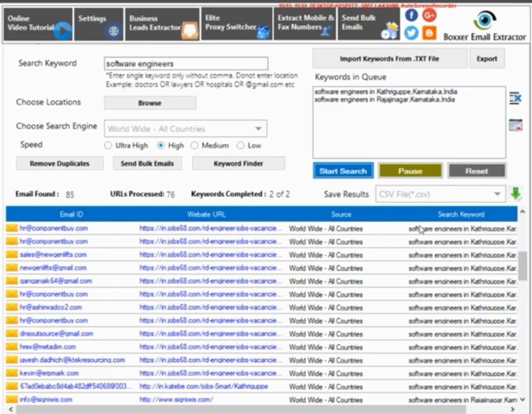The width and height of the screenshot is (532, 414).
Task: Sort by Search Keyword column header
Action: 461,215
